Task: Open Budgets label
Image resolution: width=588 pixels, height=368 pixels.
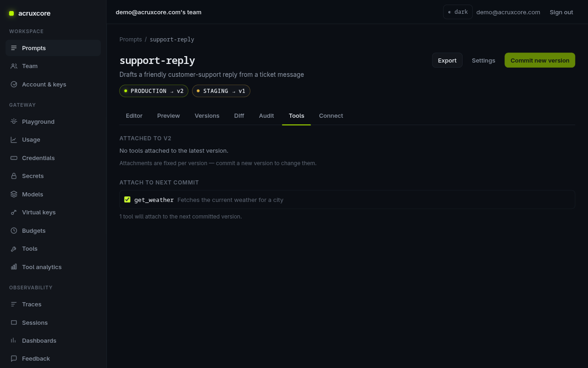Action: (x=34, y=230)
